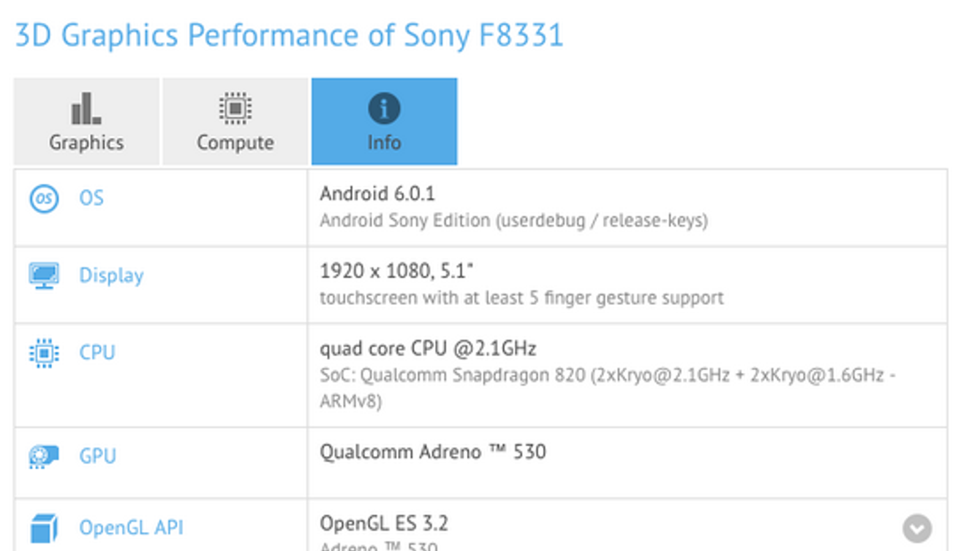This screenshot has height=551, width=980.
Task: Click the Display label link
Action: tap(111, 275)
